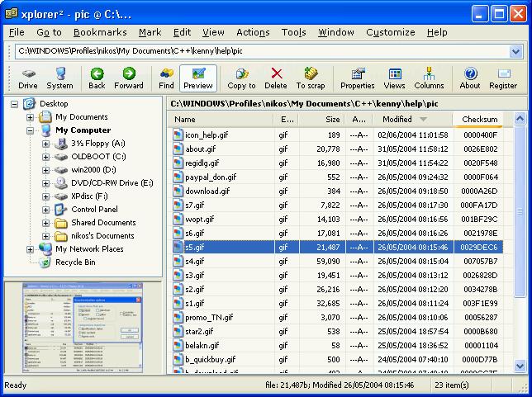The width and height of the screenshot is (532, 397).
Task: Click the Delete toolbar icon
Action: coord(276,78)
